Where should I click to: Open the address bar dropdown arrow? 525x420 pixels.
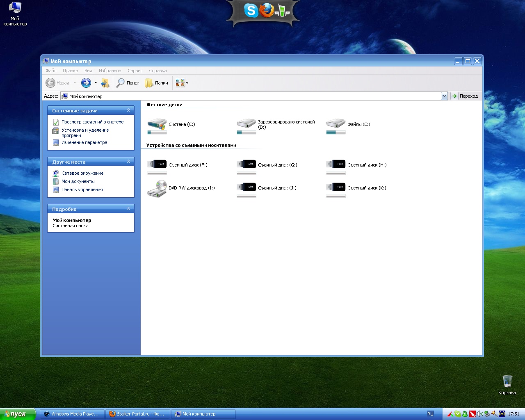(444, 96)
